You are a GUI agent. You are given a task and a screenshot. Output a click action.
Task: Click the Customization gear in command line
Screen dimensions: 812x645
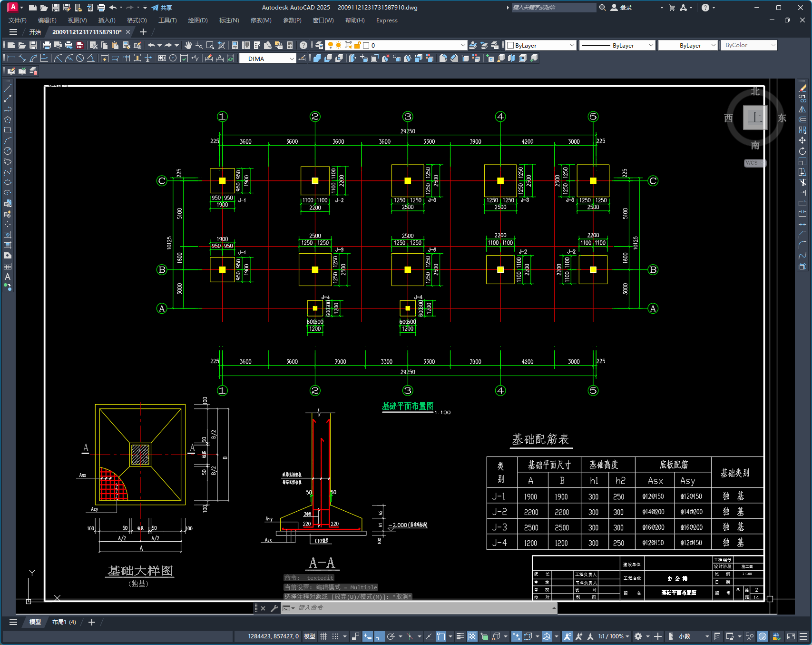pyautogui.click(x=274, y=608)
